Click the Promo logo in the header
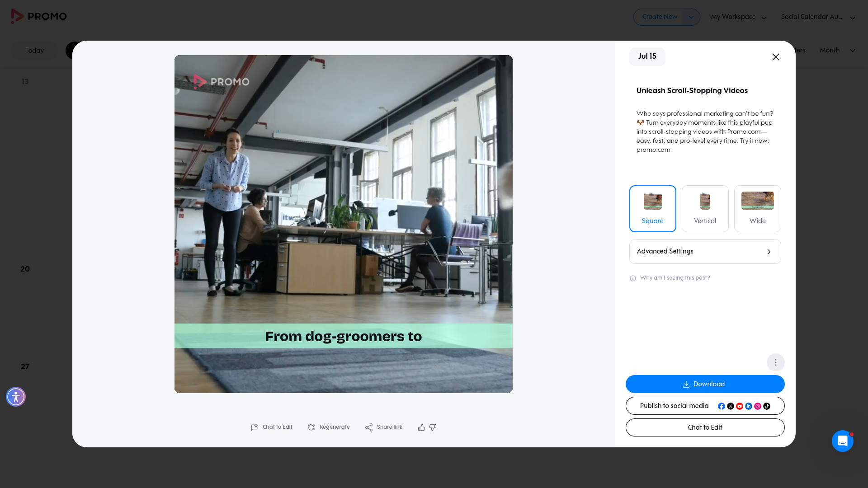The width and height of the screenshot is (868, 488). tap(39, 16)
